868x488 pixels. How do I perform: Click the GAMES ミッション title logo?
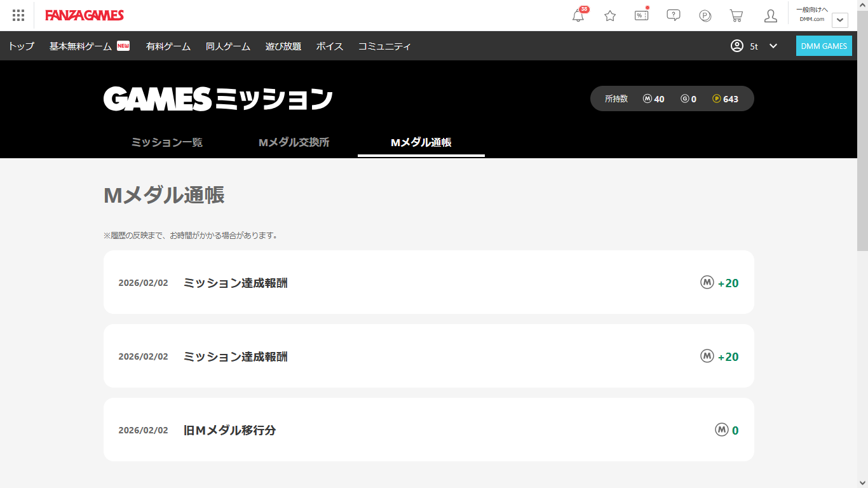coord(218,99)
